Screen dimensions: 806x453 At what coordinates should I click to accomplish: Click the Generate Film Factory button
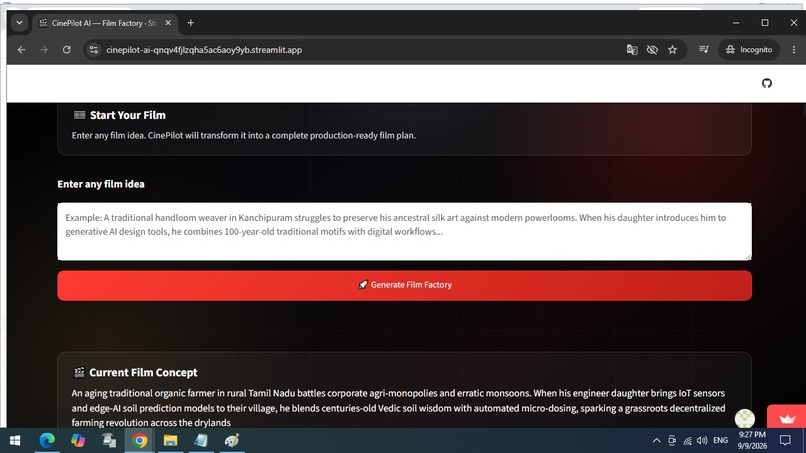pos(405,285)
